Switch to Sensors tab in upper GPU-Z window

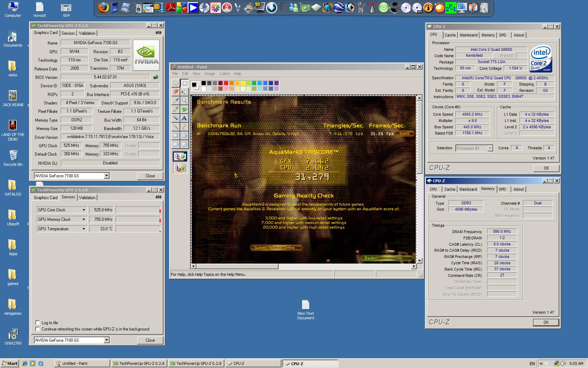tap(68, 33)
